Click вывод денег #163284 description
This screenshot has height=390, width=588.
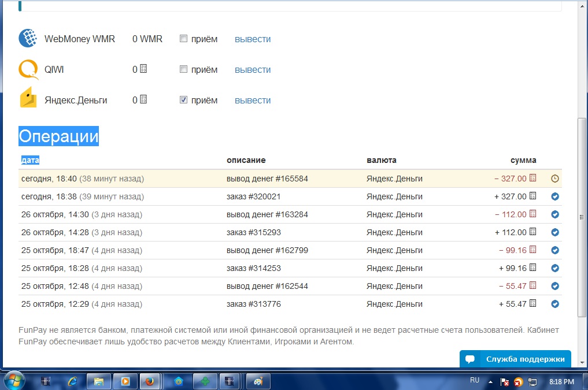267,215
